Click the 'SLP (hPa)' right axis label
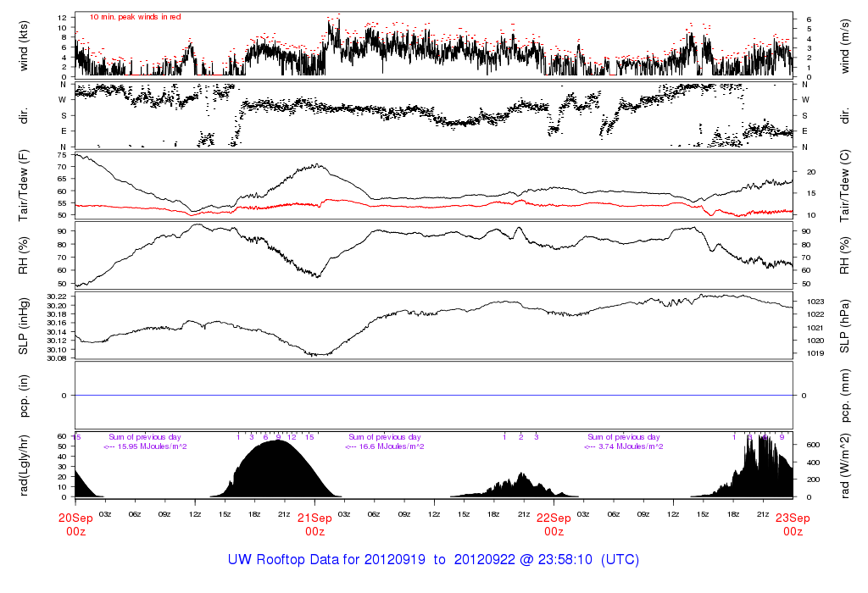 [845, 327]
